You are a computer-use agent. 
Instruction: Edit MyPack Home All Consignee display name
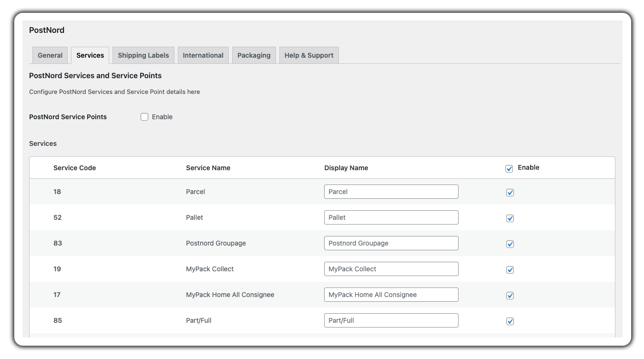(x=391, y=295)
